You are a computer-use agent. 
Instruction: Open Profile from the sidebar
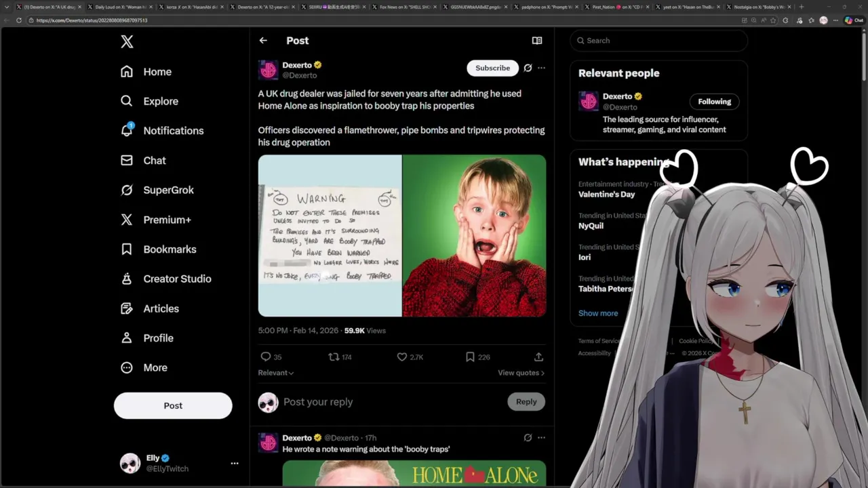point(146,338)
